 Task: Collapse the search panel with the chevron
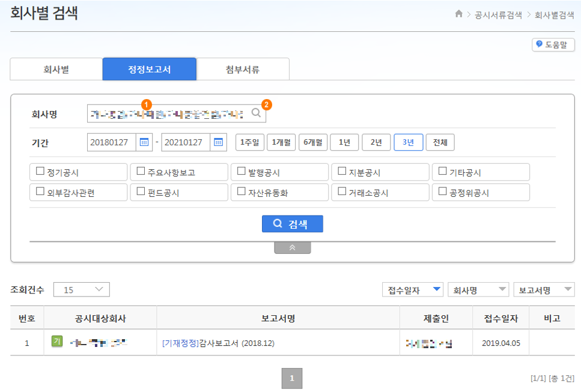pos(292,247)
